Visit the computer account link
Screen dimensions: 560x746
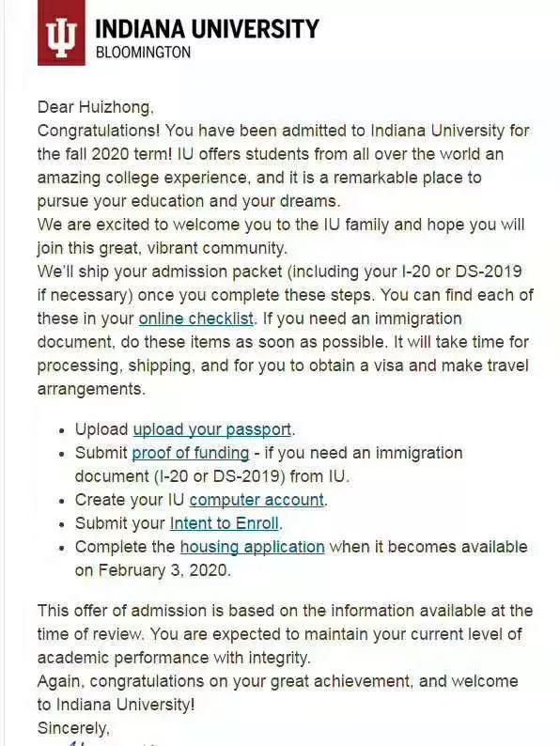(257, 500)
